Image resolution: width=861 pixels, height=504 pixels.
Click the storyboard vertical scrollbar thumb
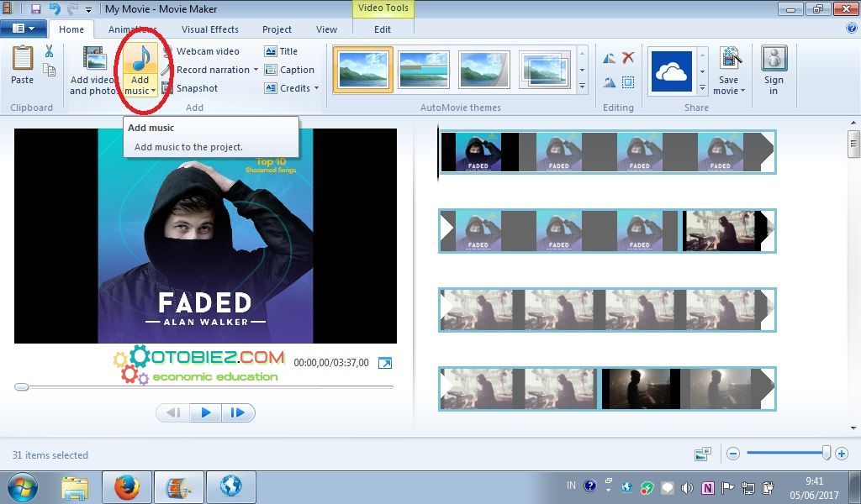(853, 144)
